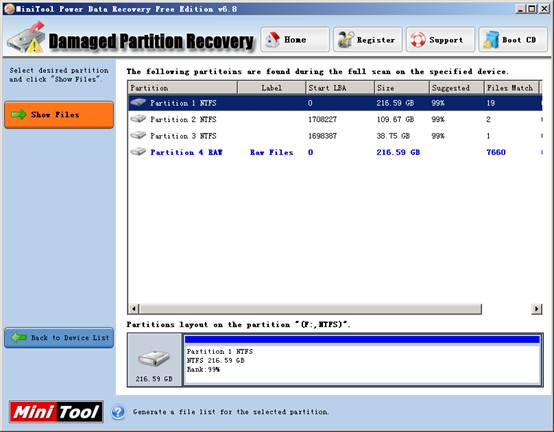
Task: Minimize the MiniTool window
Action: point(520,9)
